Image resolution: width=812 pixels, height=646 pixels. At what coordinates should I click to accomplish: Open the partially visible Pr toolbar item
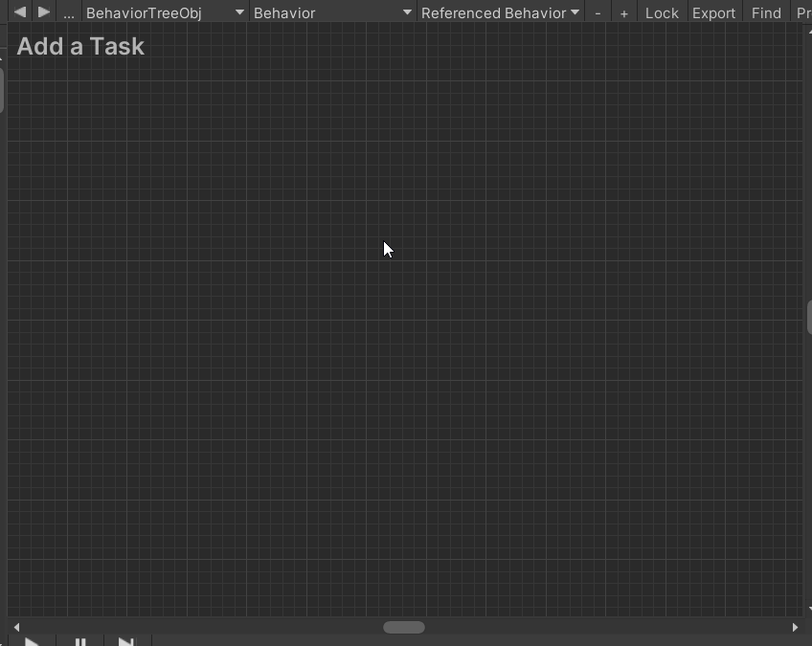point(802,13)
